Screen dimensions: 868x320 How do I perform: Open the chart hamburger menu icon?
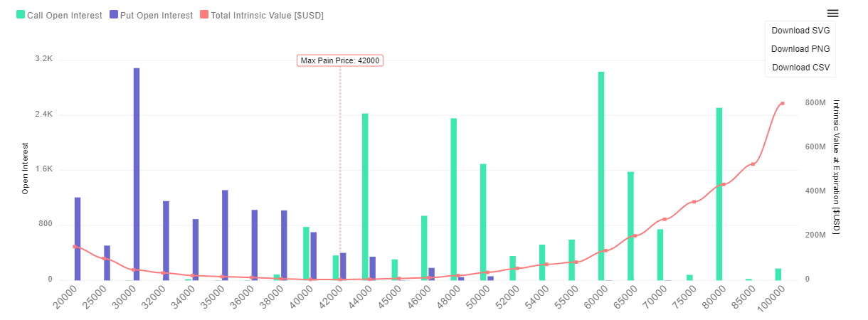point(833,13)
